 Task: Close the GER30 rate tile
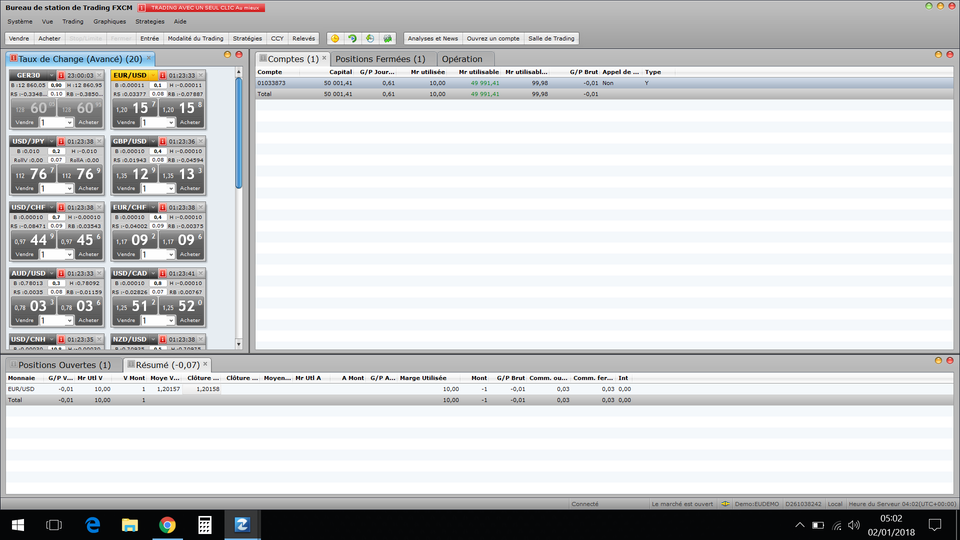click(x=99, y=75)
